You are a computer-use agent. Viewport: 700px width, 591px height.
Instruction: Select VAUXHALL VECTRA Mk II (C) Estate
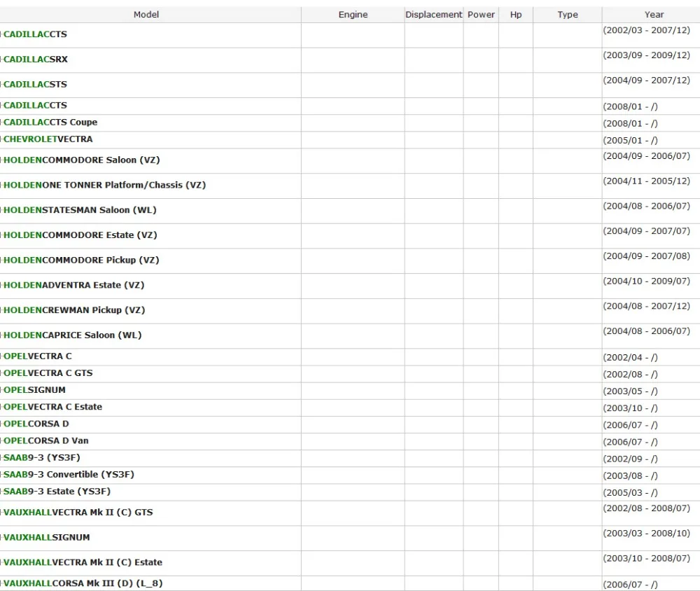[x=350, y=563]
